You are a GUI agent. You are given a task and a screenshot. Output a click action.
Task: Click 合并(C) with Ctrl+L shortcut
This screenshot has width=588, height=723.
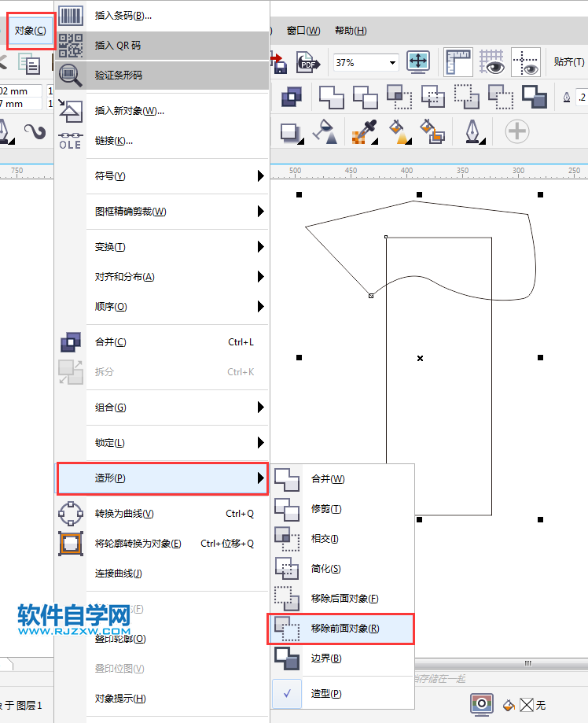[110, 342]
